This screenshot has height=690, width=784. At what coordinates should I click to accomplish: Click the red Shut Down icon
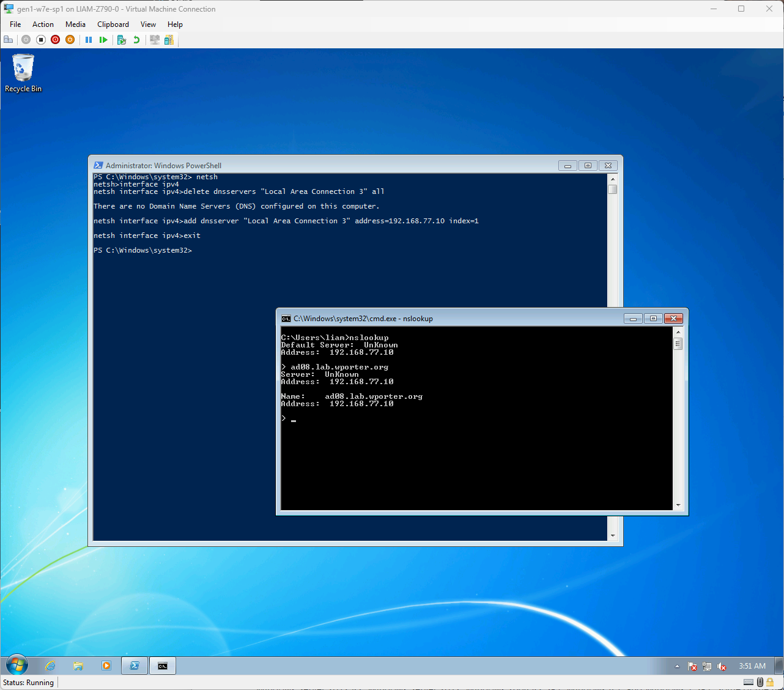56,40
